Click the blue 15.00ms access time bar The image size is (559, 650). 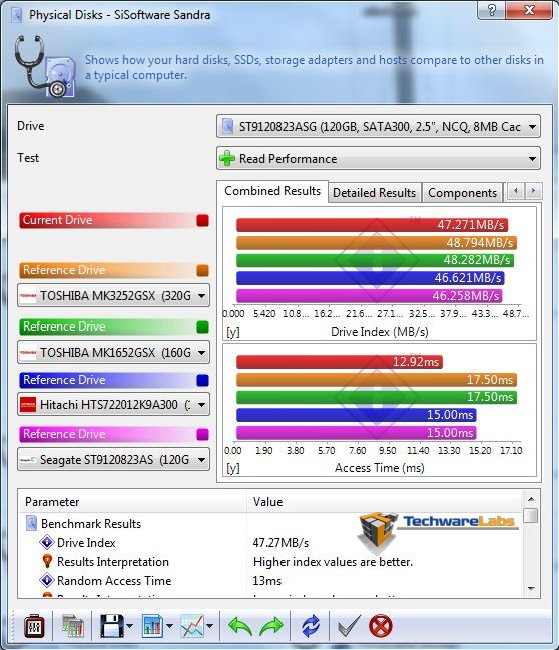(x=356, y=415)
